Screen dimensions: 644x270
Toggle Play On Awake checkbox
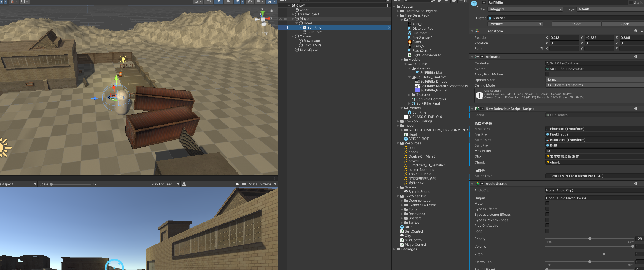coord(547,226)
